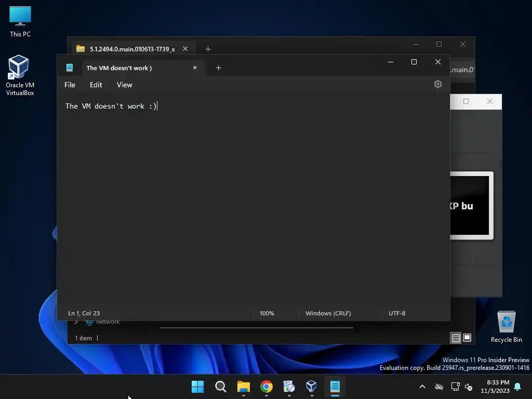
Task: Click the UTF-8 encoding indicator
Action: click(x=397, y=313)
